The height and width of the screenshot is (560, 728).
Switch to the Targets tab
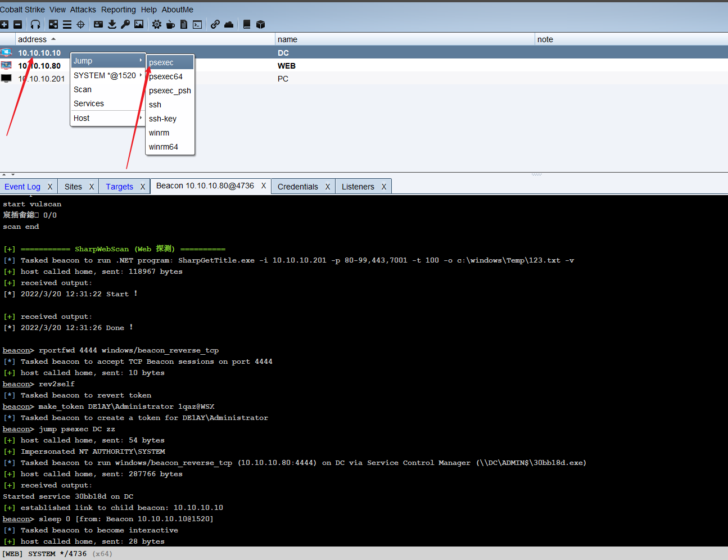(x=119, y=187)
